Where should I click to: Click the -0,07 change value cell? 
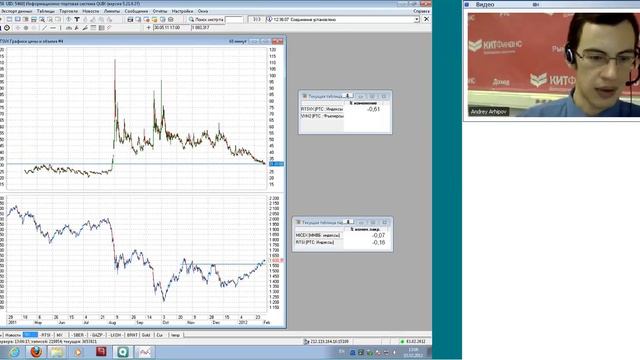[x=378, y=236]
